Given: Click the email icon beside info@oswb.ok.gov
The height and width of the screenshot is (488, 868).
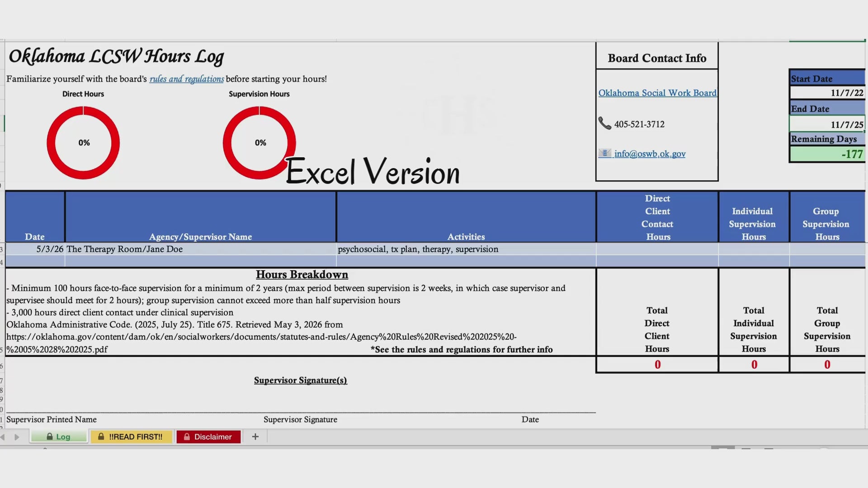Looking at the screenshot, I should coord(604,153).
